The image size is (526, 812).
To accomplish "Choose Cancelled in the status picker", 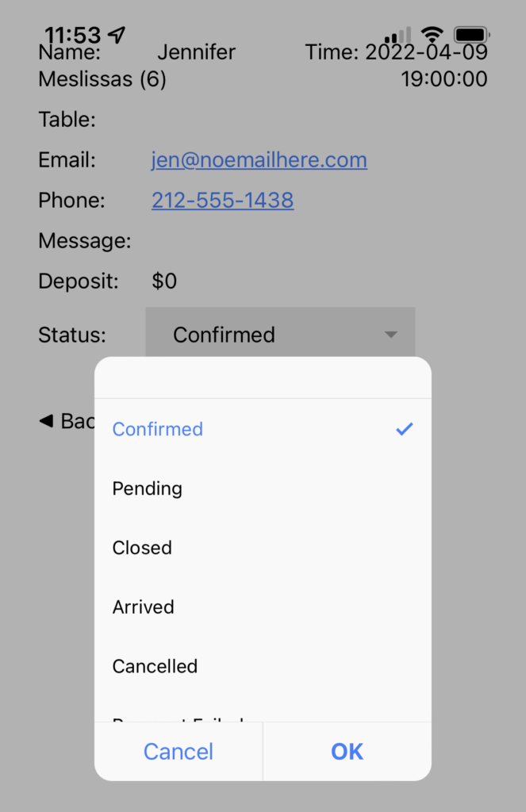I will [263, 666].
